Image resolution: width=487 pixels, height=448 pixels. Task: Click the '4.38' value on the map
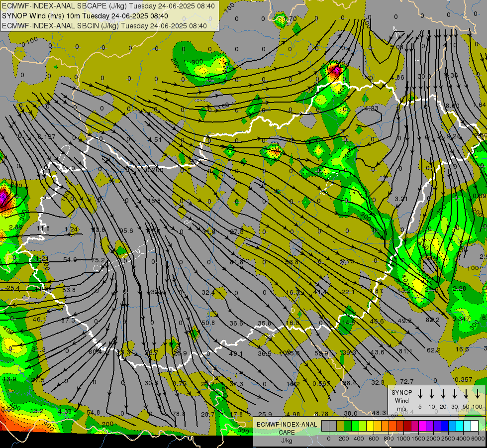[65, 411]
